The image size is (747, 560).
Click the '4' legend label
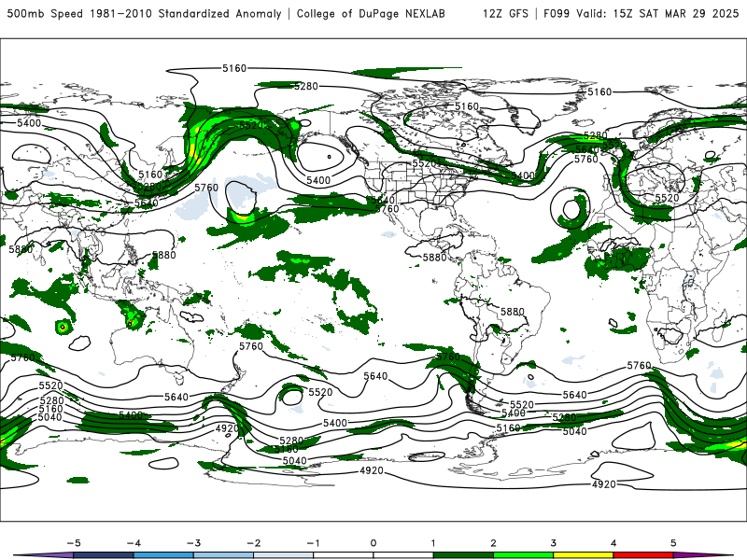point(613,543)
